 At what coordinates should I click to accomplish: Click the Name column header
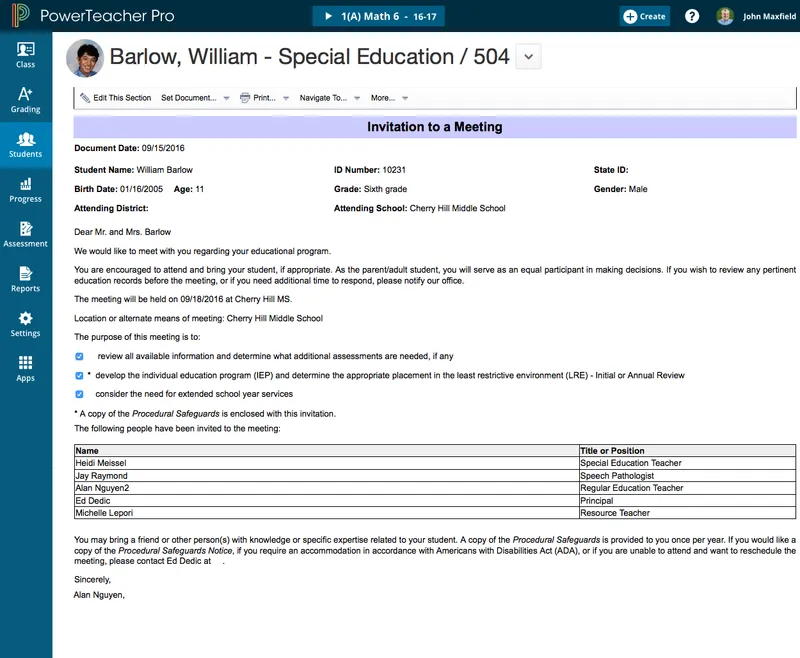pyautogui.click(x=327, y=451)
